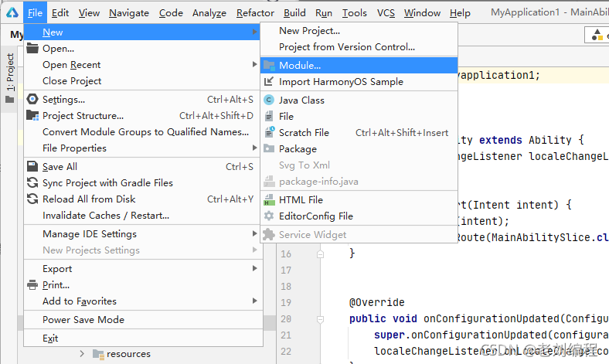Click the Package folder icon
Image resolution: width=609 pixels, height=364 pixels.
click(269, 148)
